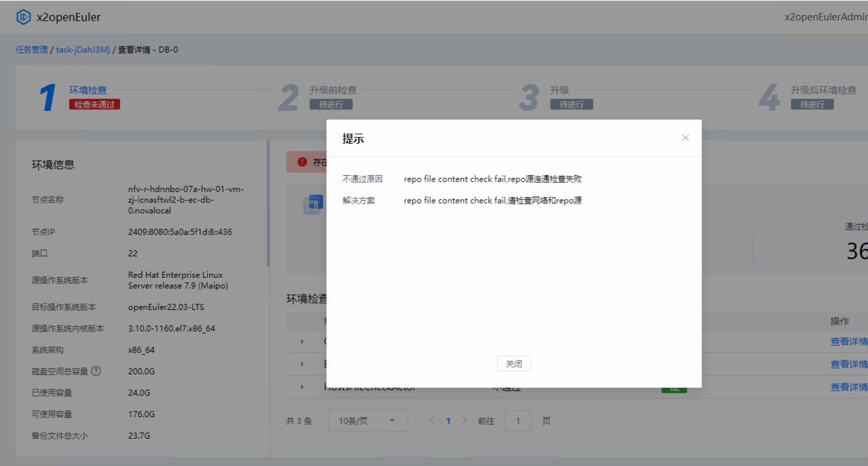Click the red error alert icon
This screenshot has height=466, width=868.
tap(302, 162)
